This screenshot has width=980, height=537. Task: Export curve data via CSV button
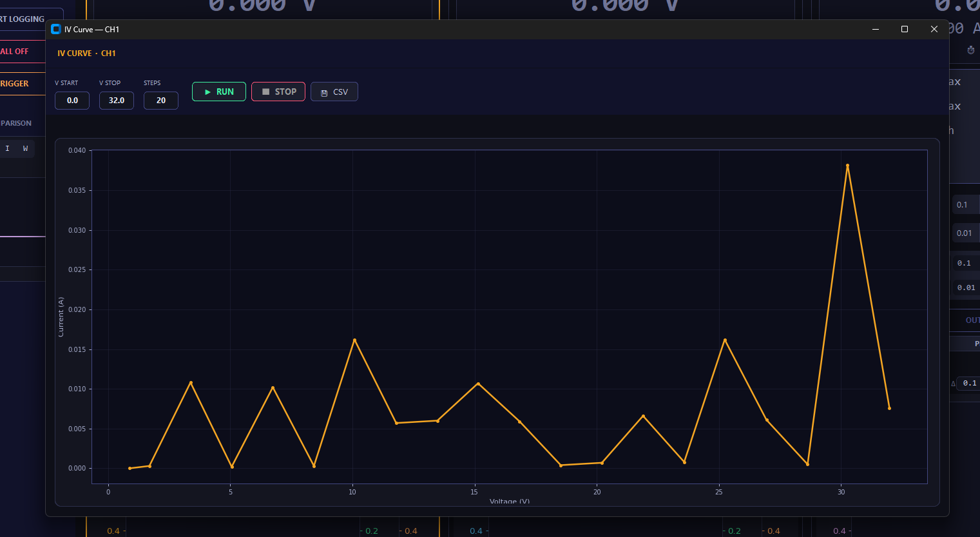point(334,92)
